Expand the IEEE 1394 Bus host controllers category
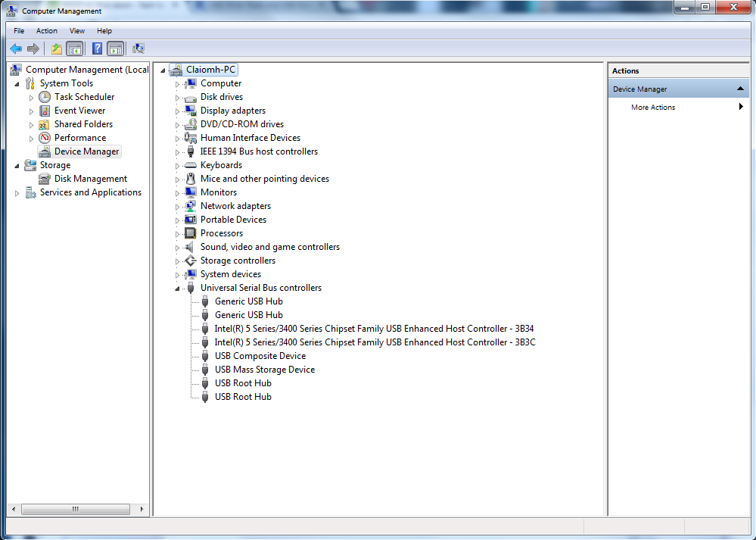 (177, 152)
